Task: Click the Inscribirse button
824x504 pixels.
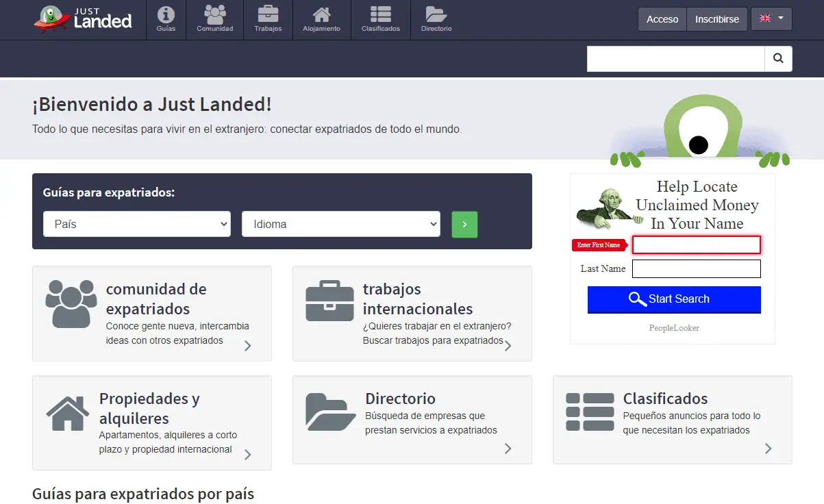Action: (717, 19)
